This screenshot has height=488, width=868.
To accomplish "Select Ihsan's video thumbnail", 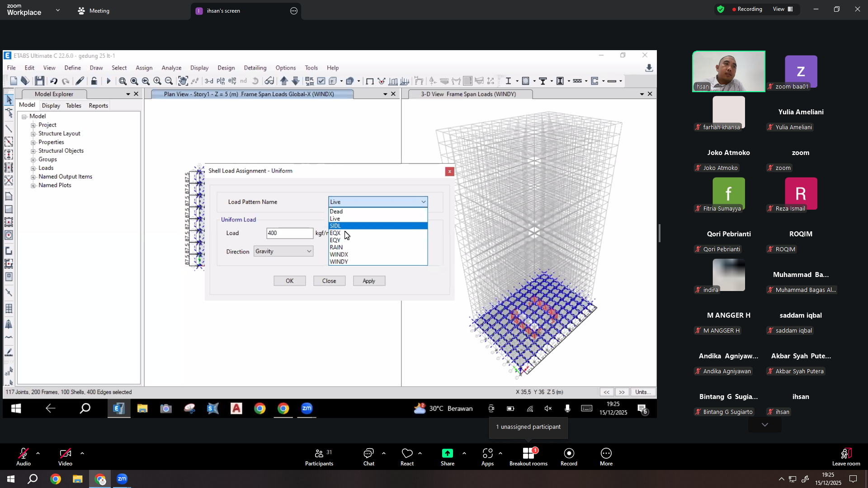I will click(x=729, y=71).
